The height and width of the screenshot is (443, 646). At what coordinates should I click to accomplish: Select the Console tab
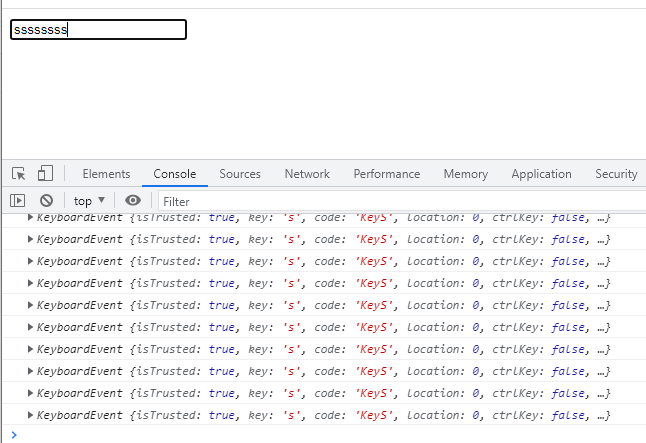pyautogui.click(x=175, y=174)
